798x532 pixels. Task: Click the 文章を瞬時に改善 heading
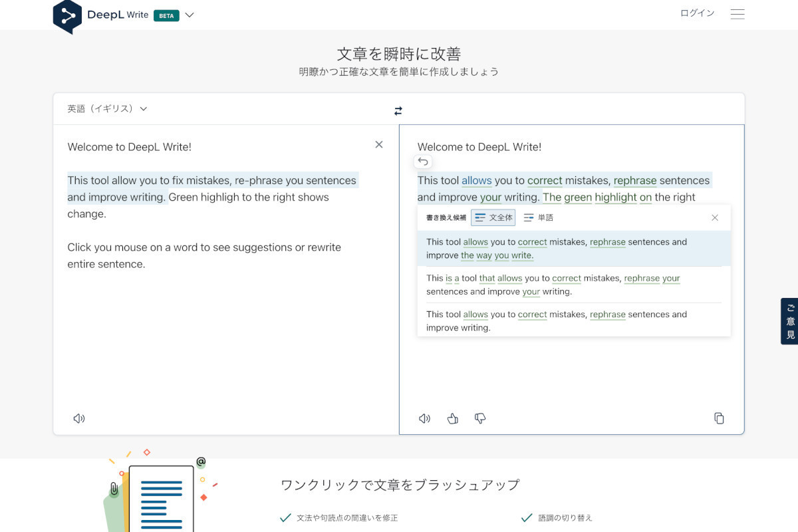[x=399, y=54]
